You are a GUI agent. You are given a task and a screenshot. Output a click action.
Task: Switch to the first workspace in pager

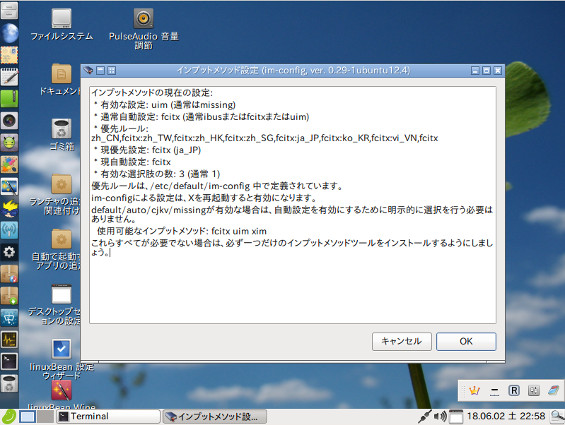point(28,417)
